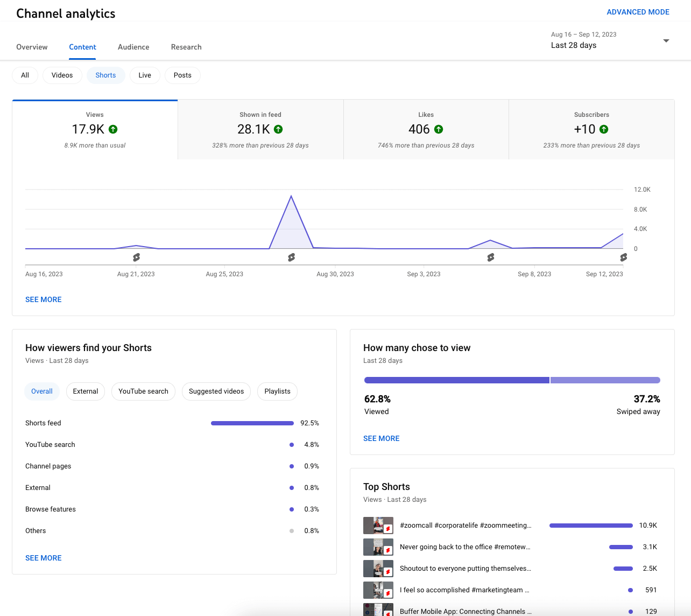Click green arrow beside Shown in feed value

(x=278, y=129)
